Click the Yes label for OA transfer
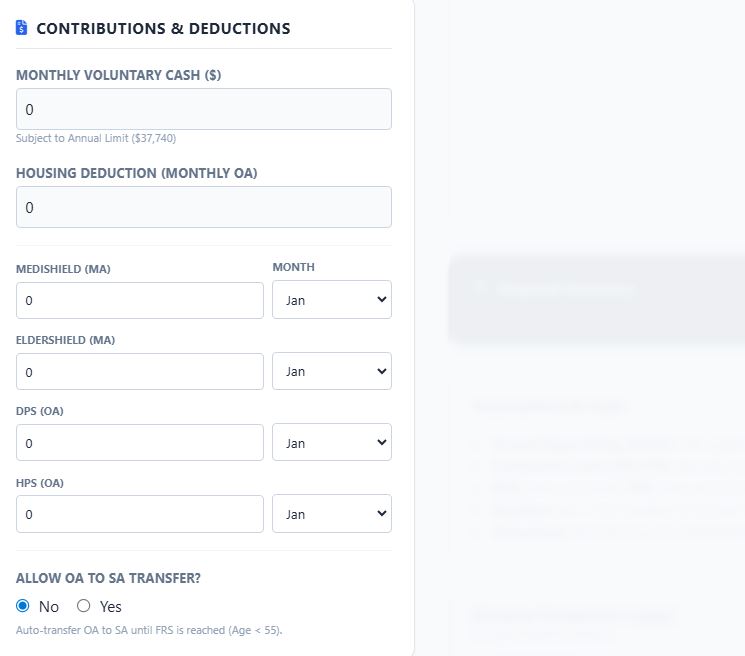 click(110, 606)
